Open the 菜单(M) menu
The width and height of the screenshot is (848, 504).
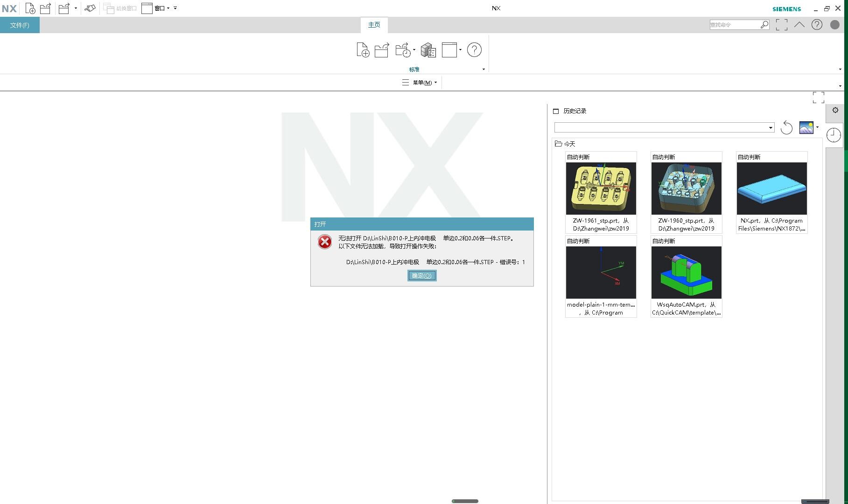[420, 83]
